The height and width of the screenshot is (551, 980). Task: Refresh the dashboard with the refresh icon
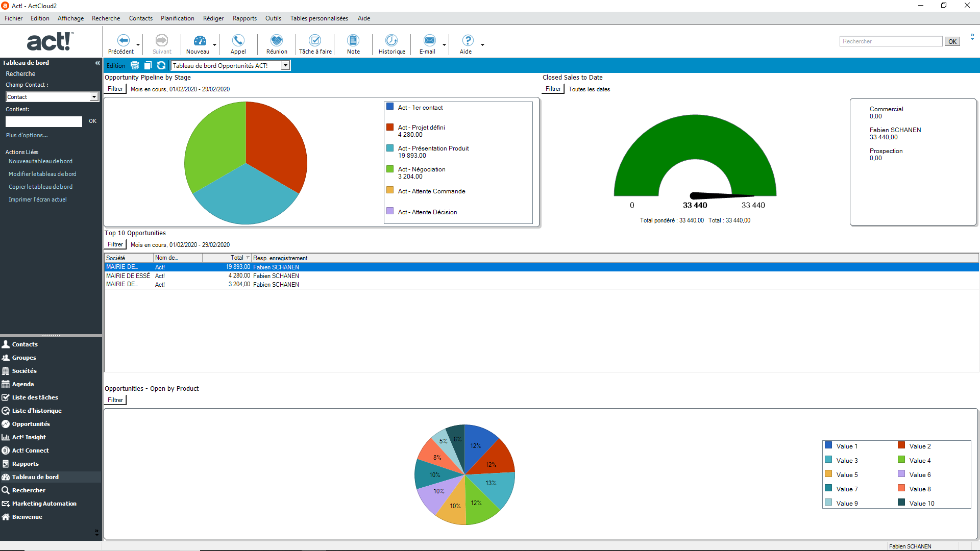pyautogui.click(x=161, y=65)
